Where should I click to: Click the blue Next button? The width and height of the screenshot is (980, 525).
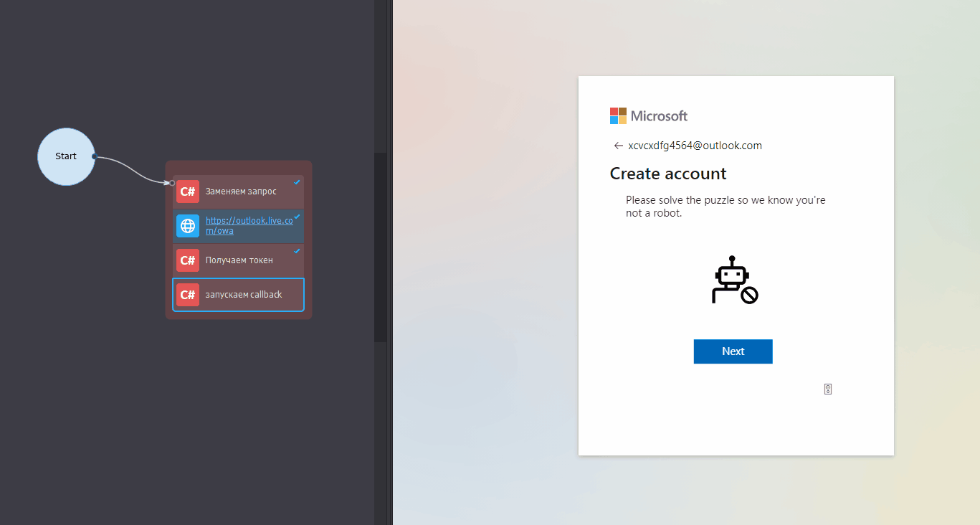coord(733,351)
